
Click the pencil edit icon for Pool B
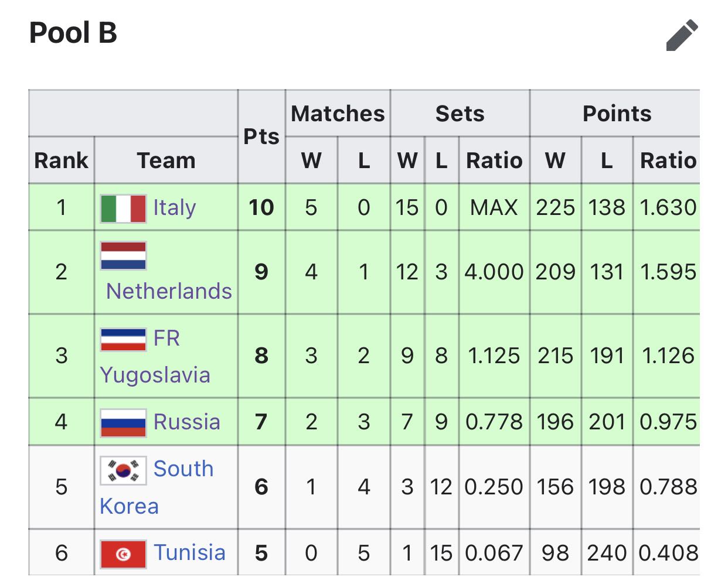click(682, 35)
